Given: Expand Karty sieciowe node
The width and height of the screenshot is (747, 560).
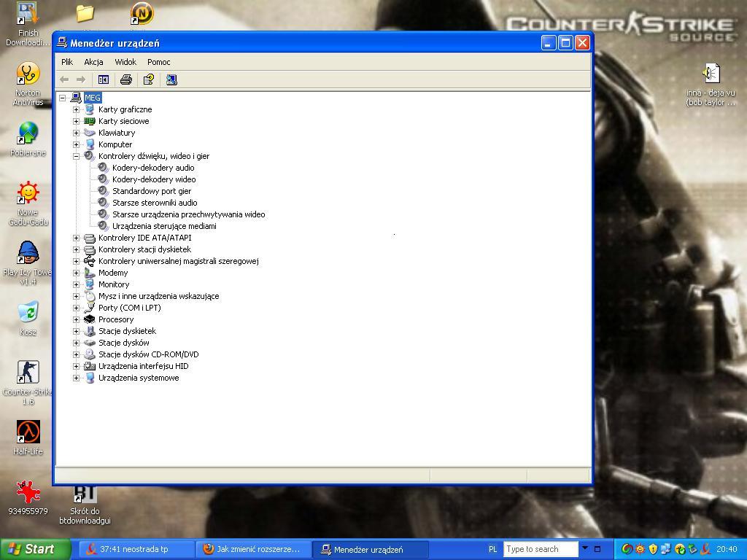Looking at the screenshot, I should click(76, 122).
